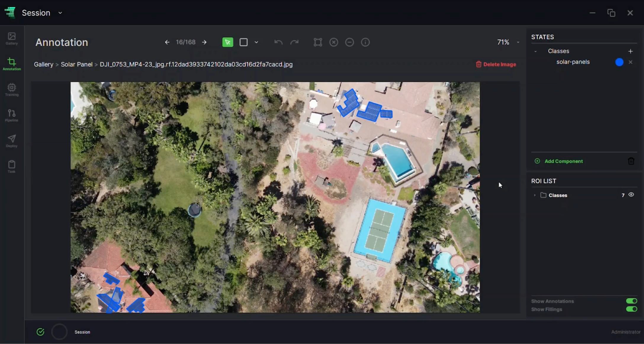This screenshot has width=644, height=344.
Task: Toggle the Show Fillings switch
Action: [631, 309]
